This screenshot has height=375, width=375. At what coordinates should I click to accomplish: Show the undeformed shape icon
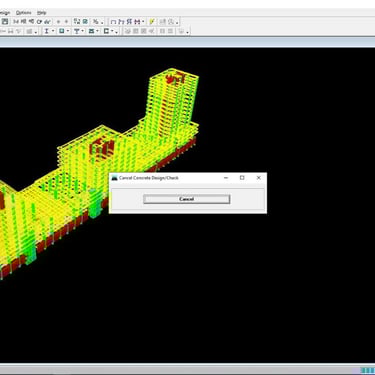(113, 22)
